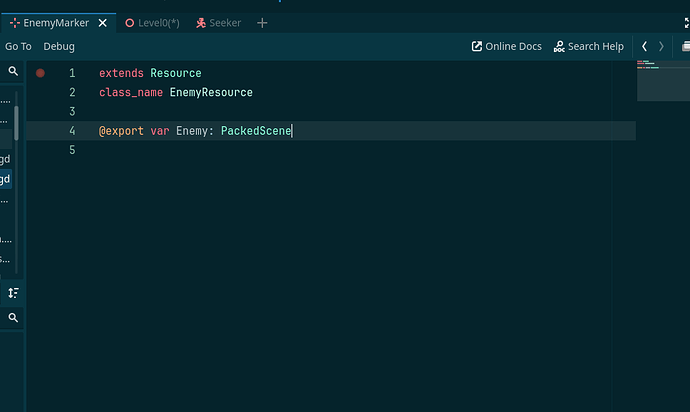Toggle distraction-free mode icon
Viewport: 690px width, 412px height.
click(686, 23)
